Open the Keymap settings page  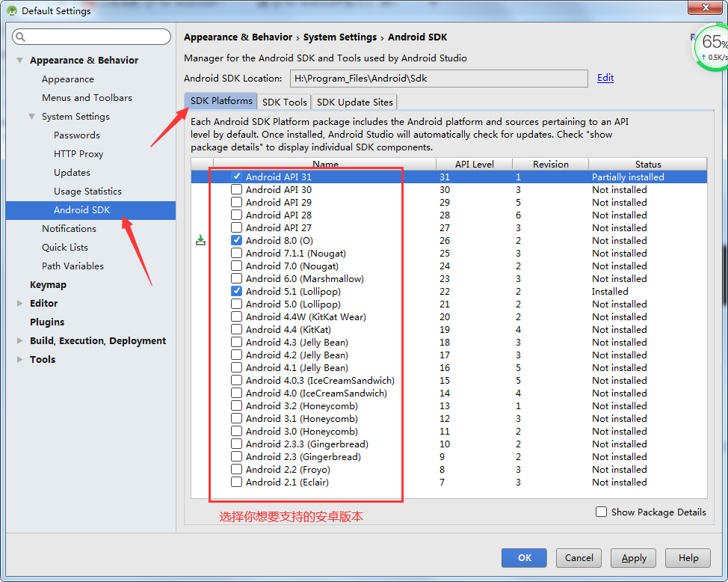point(48,285)
